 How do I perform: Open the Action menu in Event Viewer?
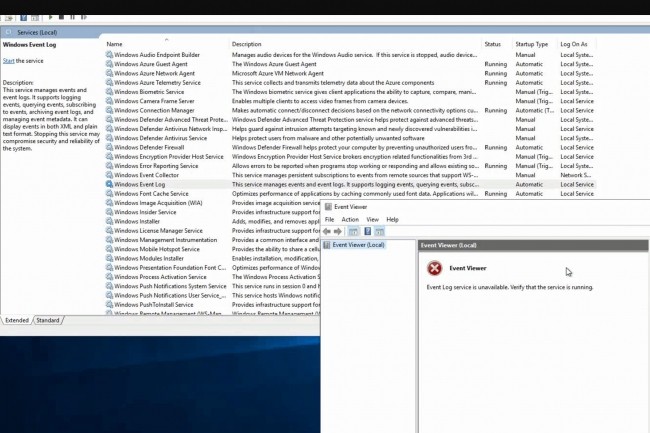(350, 219)
